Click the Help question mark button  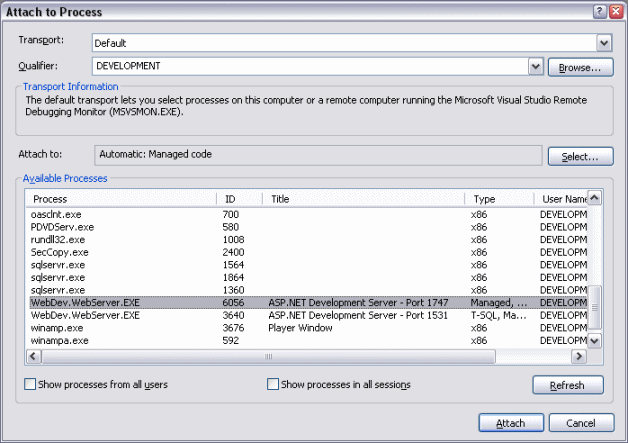point(599,11)
